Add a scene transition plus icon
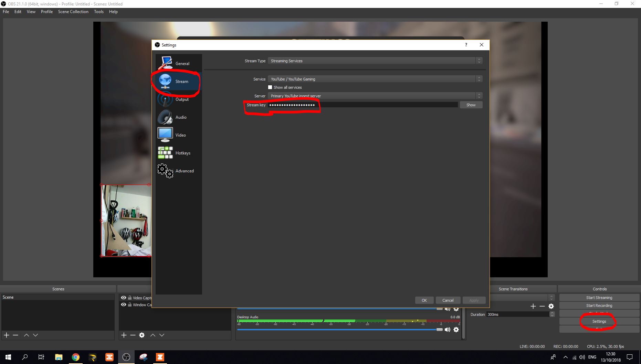This screenshot has height=364, width=641. tap(533, 306)
